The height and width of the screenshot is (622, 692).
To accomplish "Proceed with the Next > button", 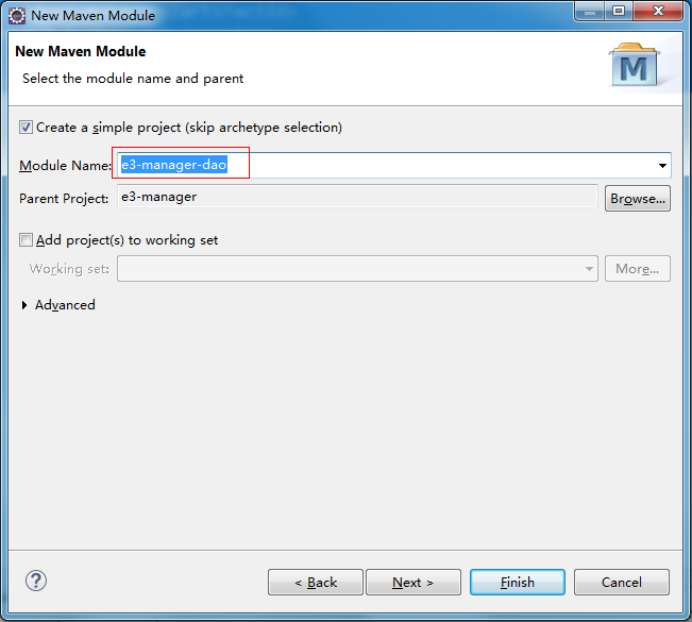I will 414,582.
